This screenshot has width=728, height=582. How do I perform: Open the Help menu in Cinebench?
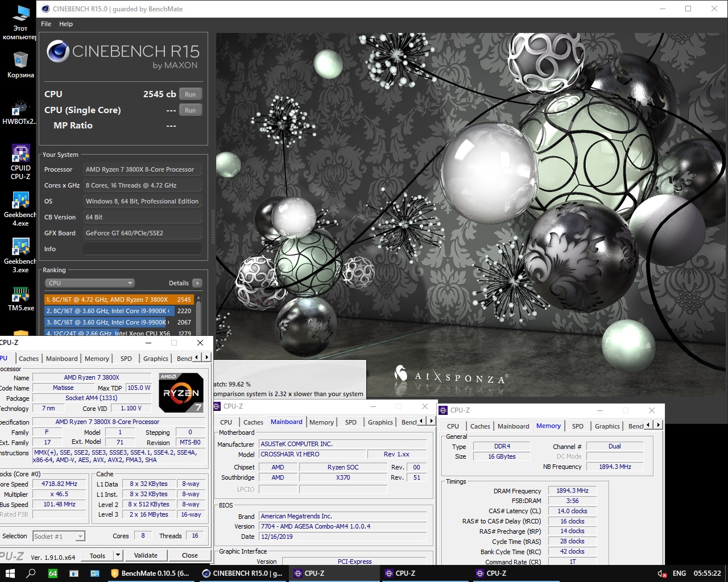66,24
